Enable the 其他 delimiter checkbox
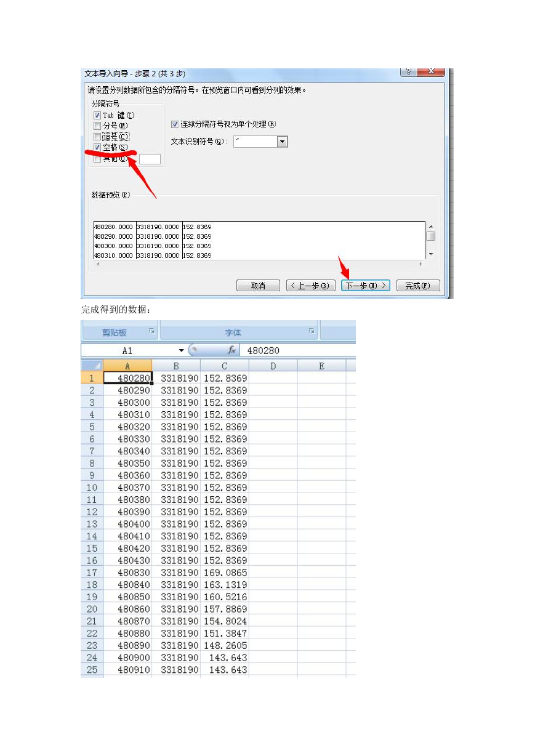The image size is (535, 756). point(97,159)
